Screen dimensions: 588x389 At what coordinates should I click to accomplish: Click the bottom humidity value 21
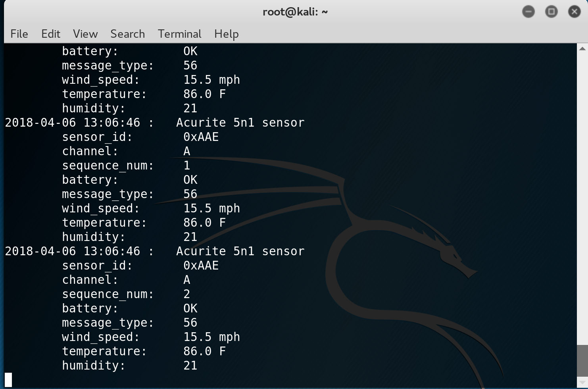coord(190,366)
